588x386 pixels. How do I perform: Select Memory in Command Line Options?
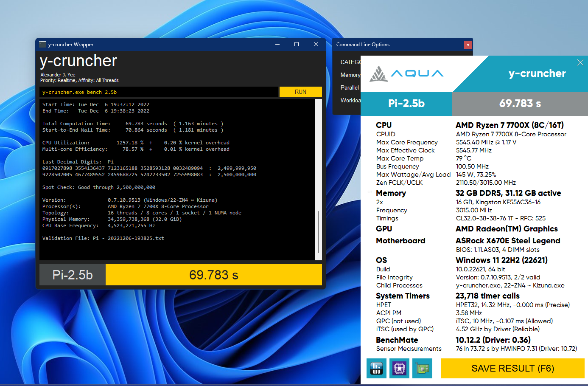tap(350, 75)
